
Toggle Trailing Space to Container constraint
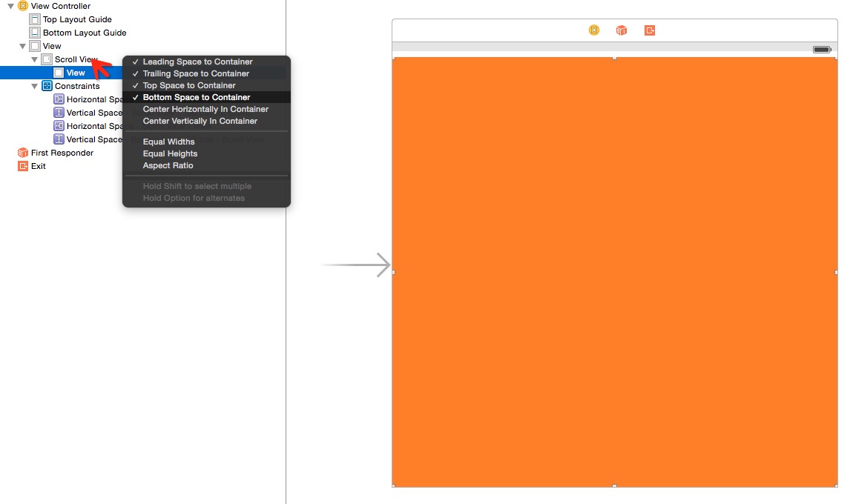[x=196, y=73]
